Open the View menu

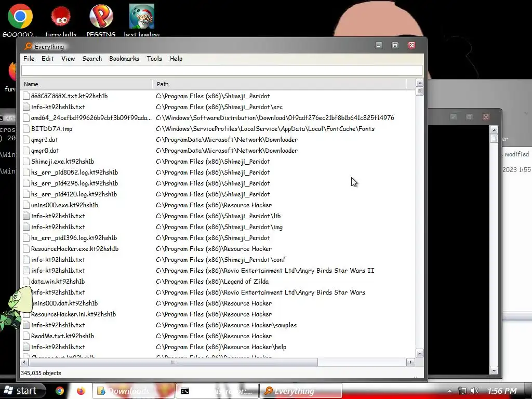pyautogui.click(x=68, y=59)
